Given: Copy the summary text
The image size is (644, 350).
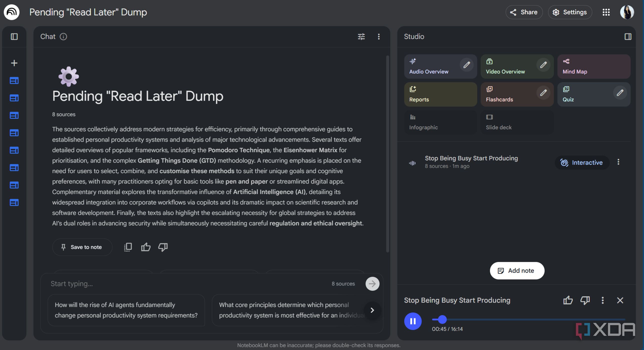Looking at the screenshot, I should (x=128, y=247).
